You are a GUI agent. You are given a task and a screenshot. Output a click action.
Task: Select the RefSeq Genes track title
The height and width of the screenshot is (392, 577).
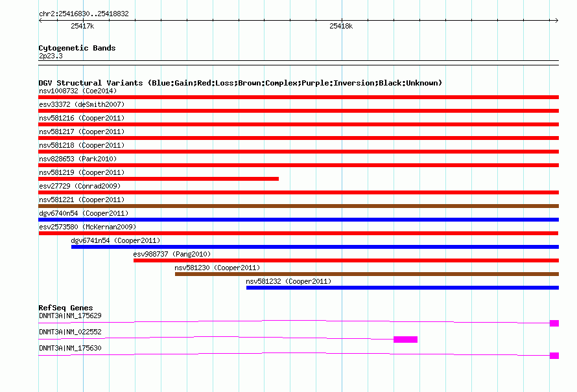coord(65,308)
